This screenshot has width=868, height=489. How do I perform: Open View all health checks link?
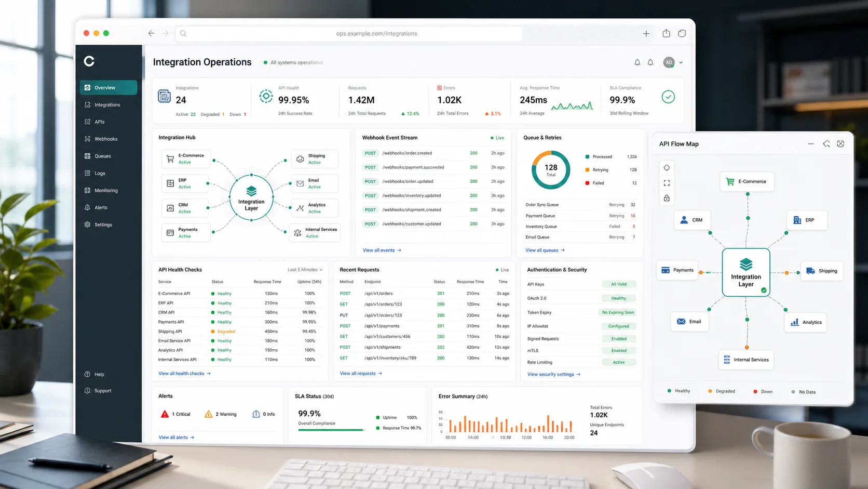click(184, 373)
